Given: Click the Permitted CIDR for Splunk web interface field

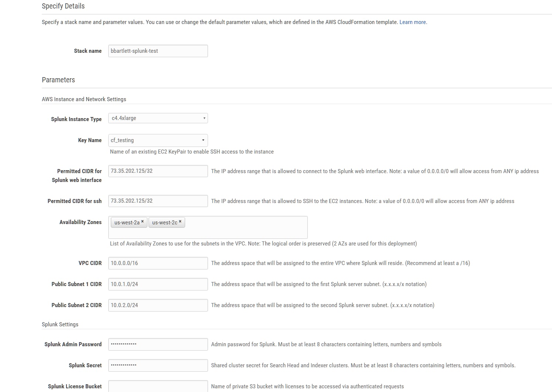Looking at the screenshot, I should [158, 171].
